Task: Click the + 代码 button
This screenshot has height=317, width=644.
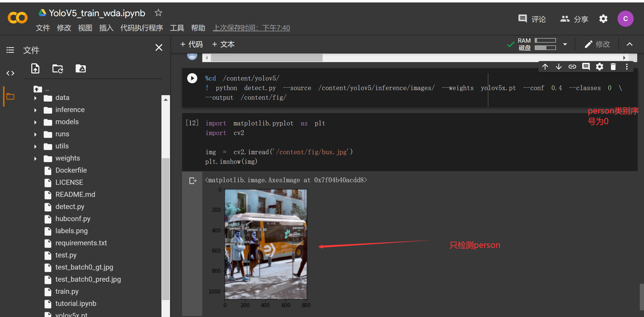Action: pyautogui.click(x=192, y=44)
